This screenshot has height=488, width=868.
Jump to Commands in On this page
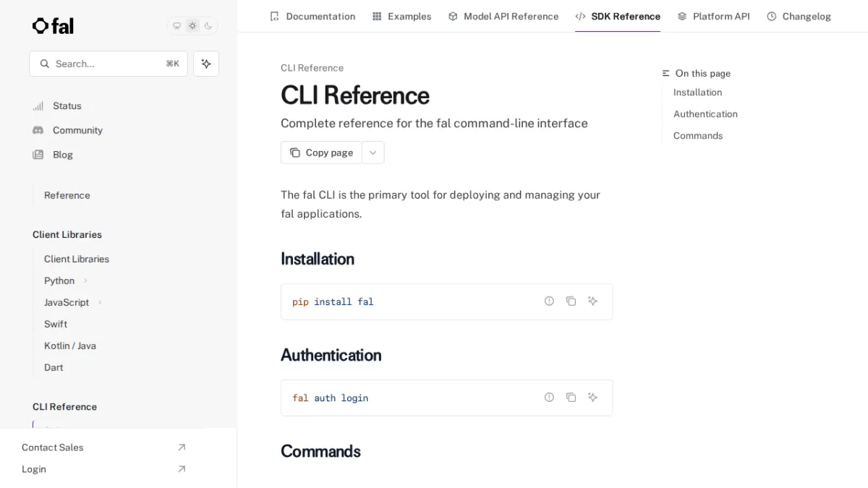click(698, 136)
